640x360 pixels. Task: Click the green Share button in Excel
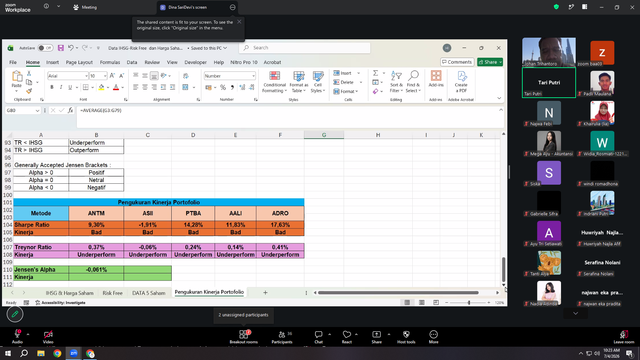tap(490, 62)
